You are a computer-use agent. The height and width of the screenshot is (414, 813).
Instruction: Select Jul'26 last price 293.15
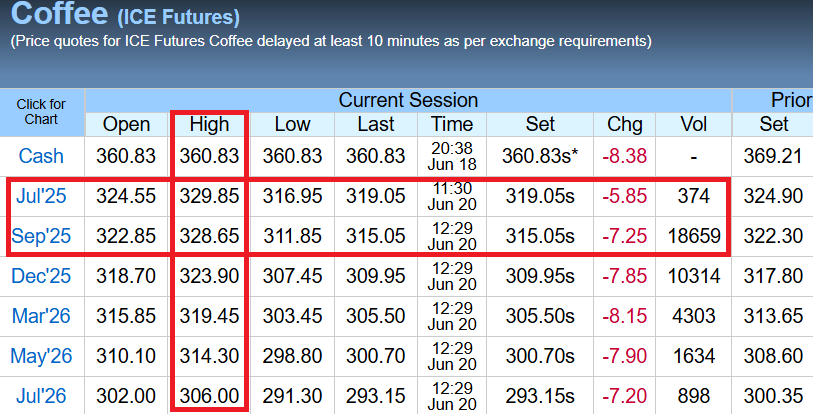[375, 396]
